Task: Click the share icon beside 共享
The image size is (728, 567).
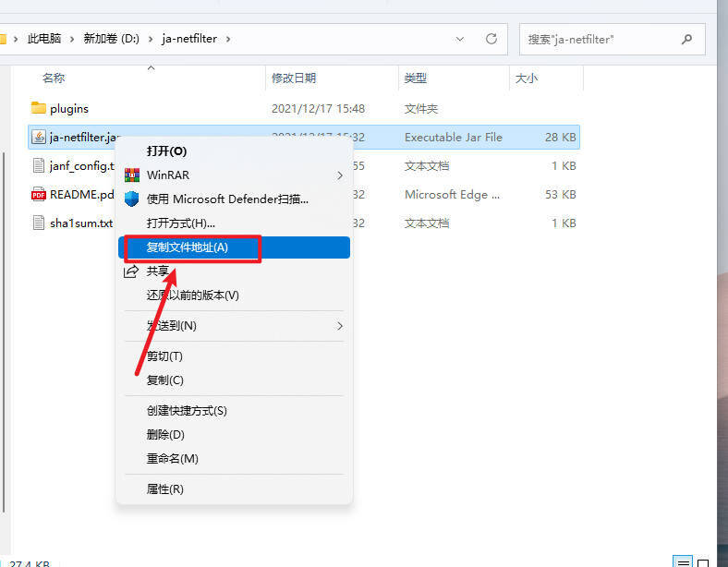Action: 131,271
